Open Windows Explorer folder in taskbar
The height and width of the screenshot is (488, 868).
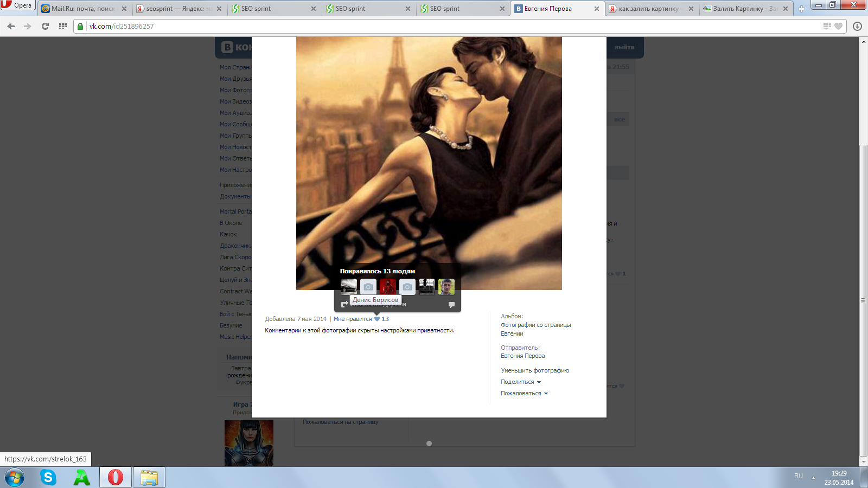click(x=149, y=478)
